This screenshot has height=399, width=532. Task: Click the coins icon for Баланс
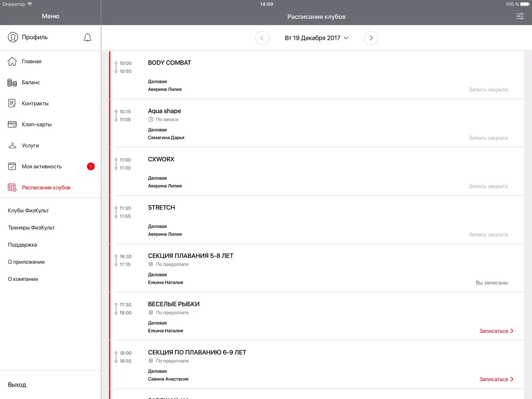(x=12, y=82)
